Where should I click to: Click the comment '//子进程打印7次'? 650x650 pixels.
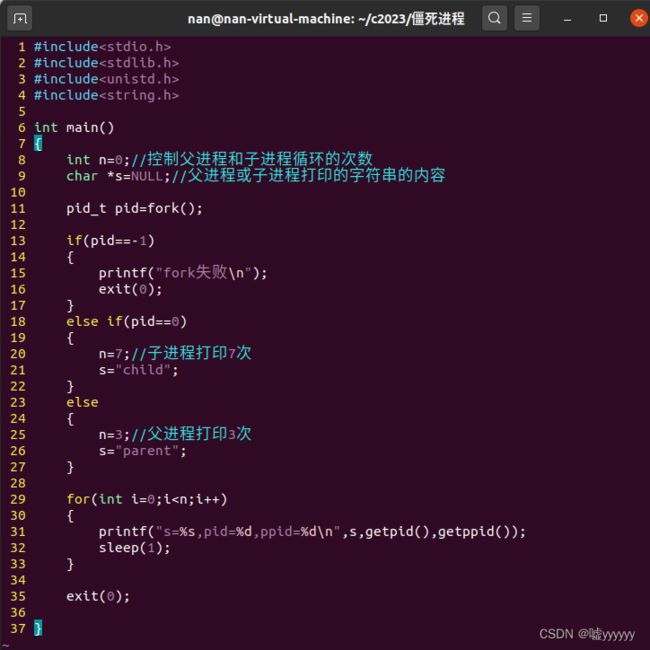[x=191, y=353]
